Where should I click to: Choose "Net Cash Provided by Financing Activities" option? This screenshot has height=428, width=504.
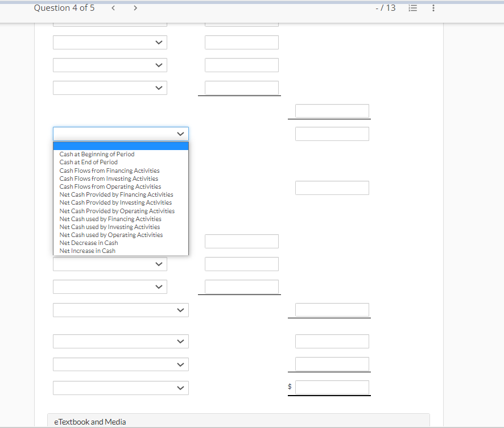click(x=116, y=194)
